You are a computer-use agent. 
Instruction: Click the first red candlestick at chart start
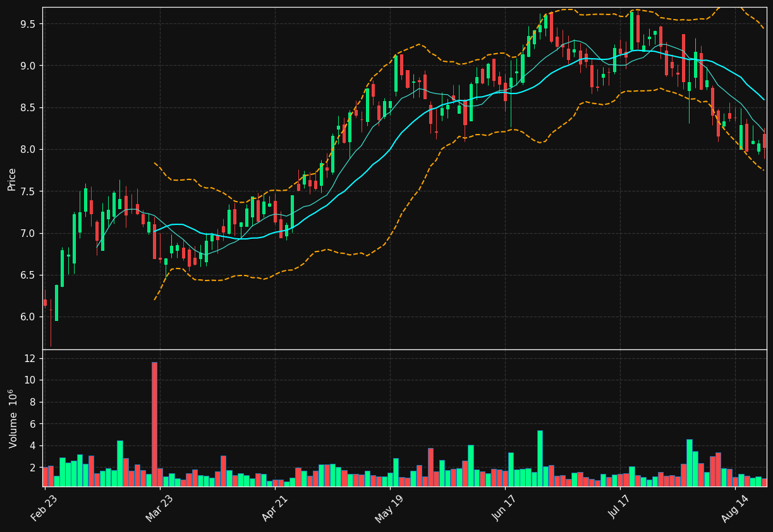(x=45, y=303)
